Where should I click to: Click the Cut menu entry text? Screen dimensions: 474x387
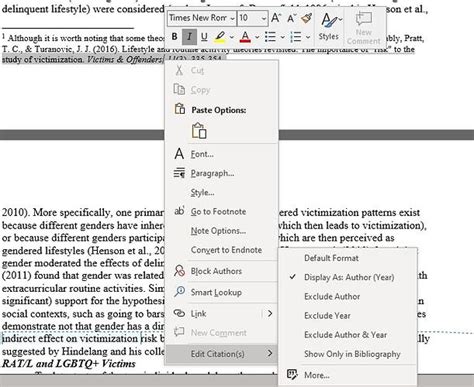click(197, 70)
